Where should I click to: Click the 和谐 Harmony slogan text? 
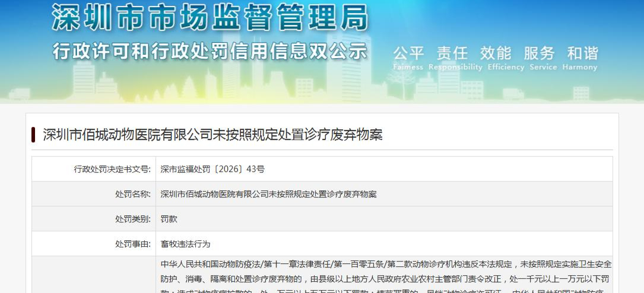point(580,58)
